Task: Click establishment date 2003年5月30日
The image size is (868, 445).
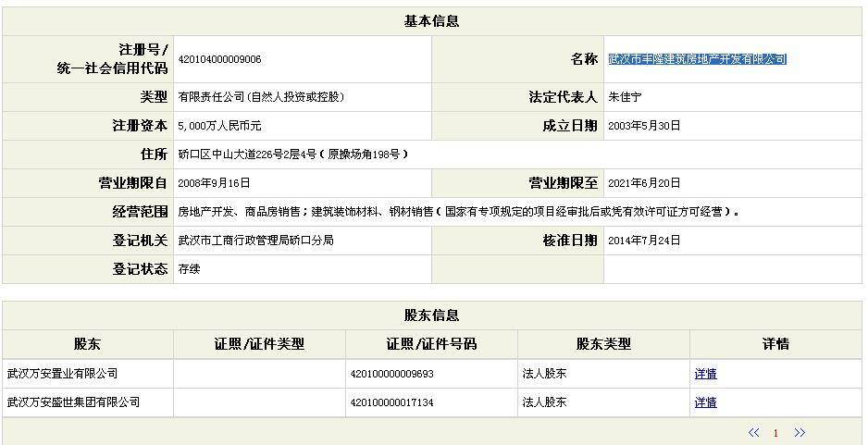Action: tap(644, 126)
